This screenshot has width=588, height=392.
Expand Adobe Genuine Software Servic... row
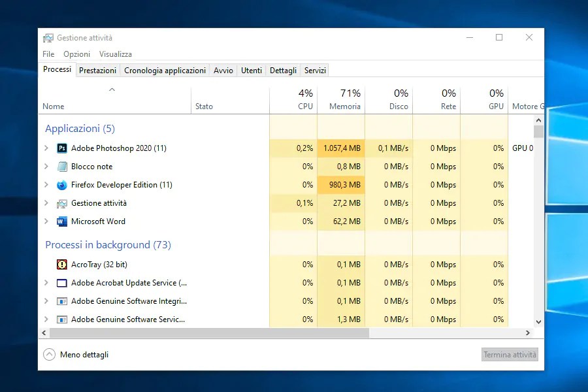pos(46,319)
